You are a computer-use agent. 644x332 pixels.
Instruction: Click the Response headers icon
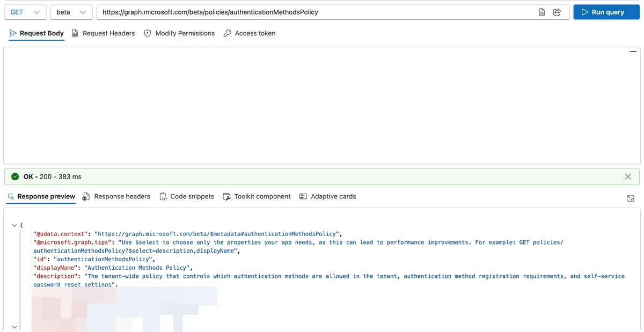click(86, 197)
